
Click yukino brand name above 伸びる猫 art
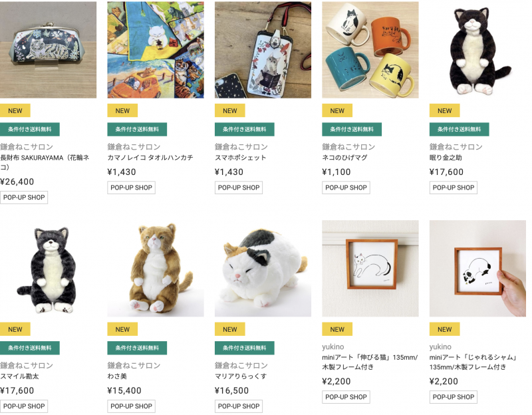[x=333, y=346]
